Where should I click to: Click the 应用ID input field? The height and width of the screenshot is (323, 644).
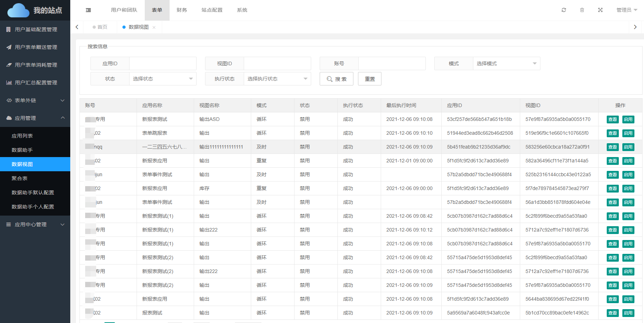(163, 63)
